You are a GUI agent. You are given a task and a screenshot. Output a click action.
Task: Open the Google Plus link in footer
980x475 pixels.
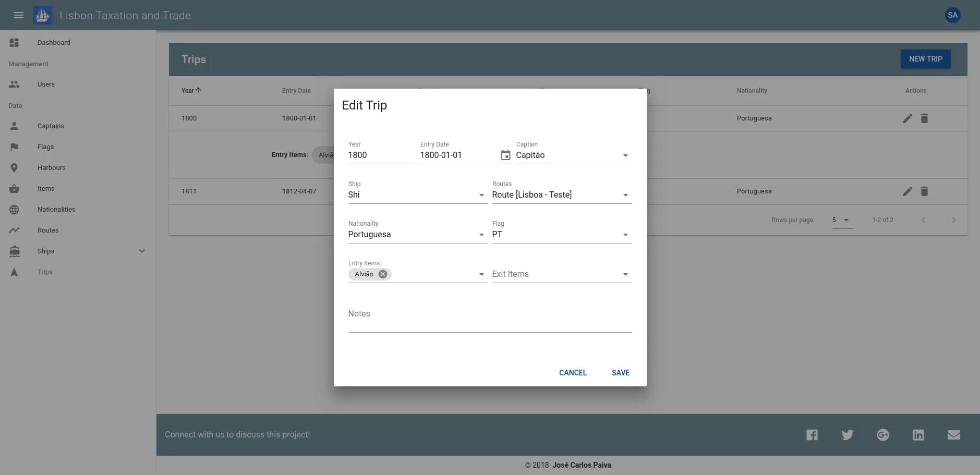tap(882, 435)
